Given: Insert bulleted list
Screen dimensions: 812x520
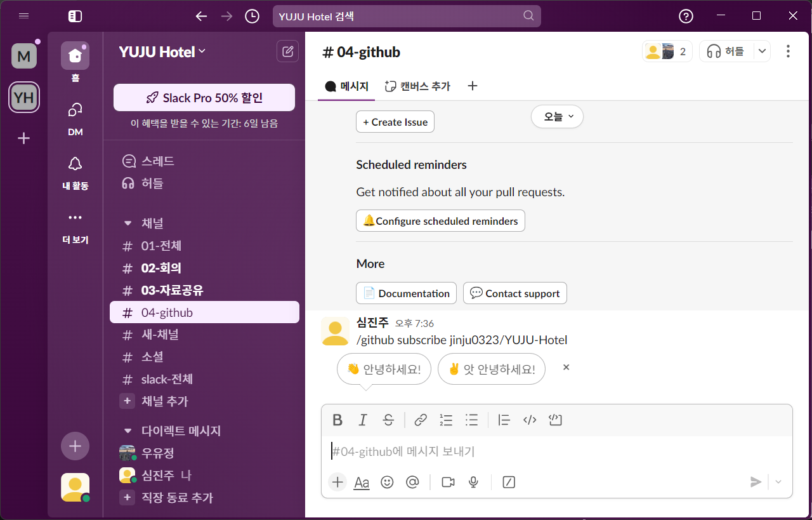Looking at the screenshot, I should [x=471, y=420].
